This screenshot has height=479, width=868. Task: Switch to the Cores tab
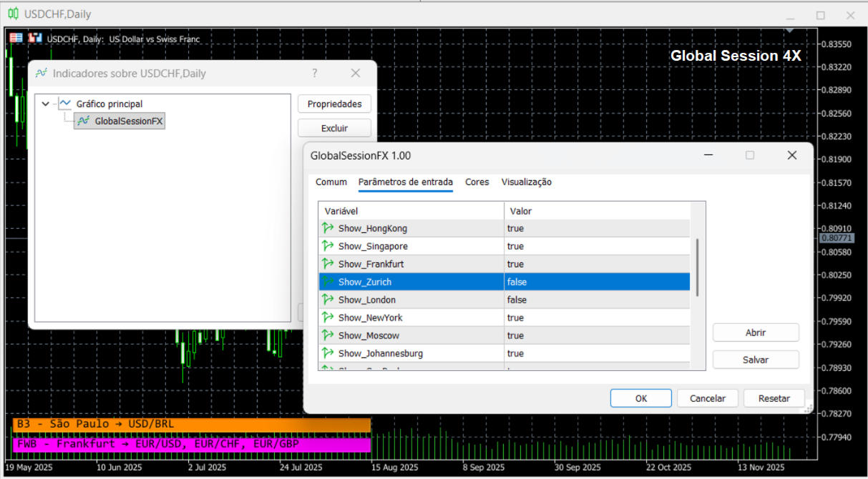(477, 182)
